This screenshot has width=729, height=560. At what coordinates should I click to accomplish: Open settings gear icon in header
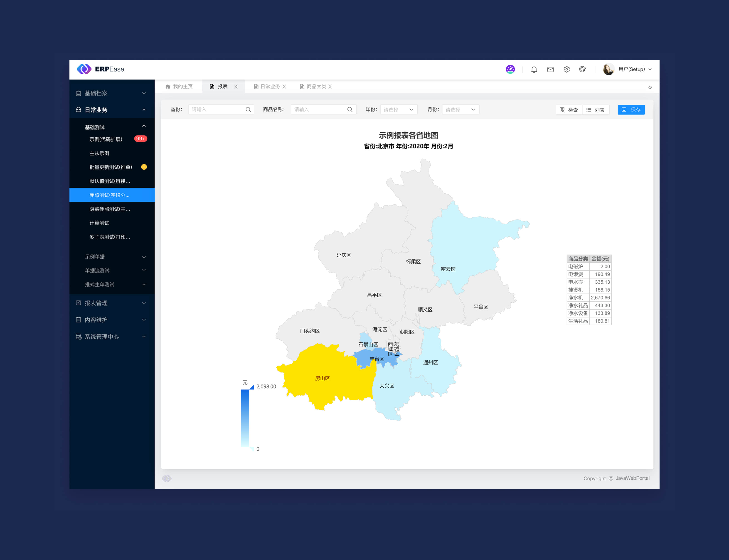pyautogui.click(x=566, y=69)
